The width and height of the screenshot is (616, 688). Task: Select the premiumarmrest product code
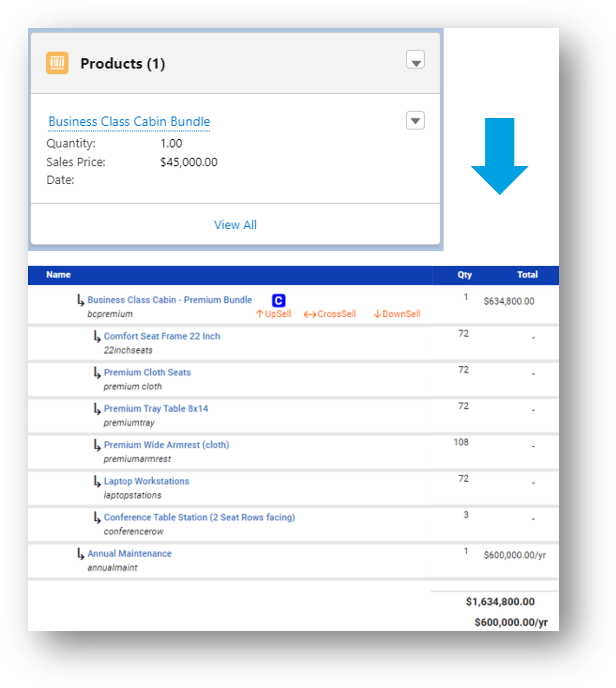tap(137, 459)
